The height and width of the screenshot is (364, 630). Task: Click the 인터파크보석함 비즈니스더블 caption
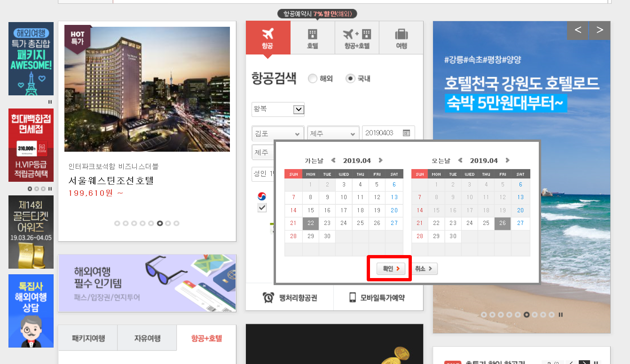pos(113,166)
